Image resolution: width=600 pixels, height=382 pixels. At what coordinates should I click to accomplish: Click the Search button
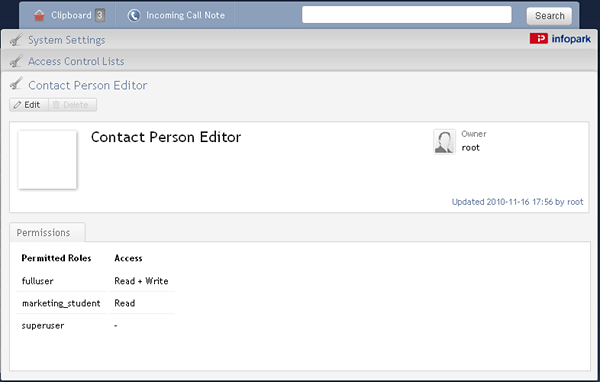(x=549, y=16)
